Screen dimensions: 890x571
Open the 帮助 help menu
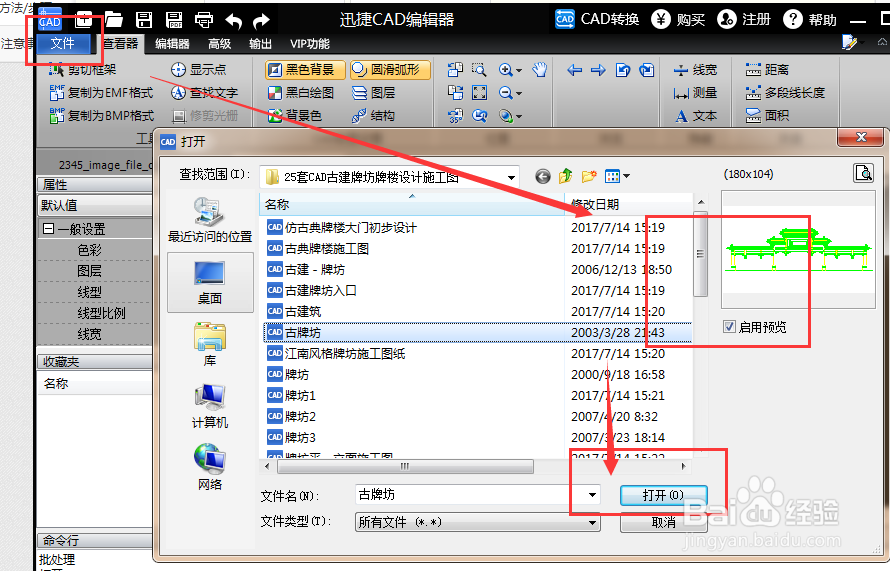[x=810, y=19]
